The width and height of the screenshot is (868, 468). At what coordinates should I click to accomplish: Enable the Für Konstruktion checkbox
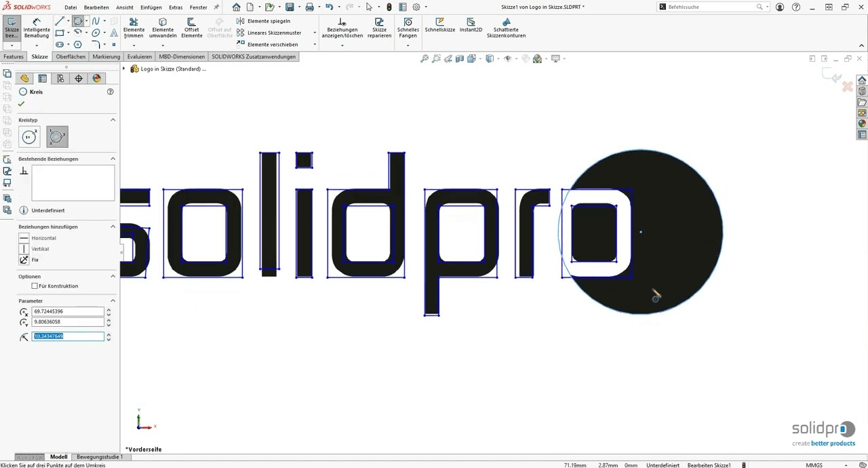pos(35,286)
